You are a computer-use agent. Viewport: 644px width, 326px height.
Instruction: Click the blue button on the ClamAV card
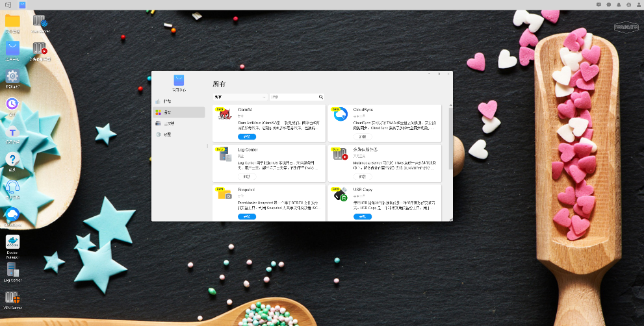pos(247,137)
